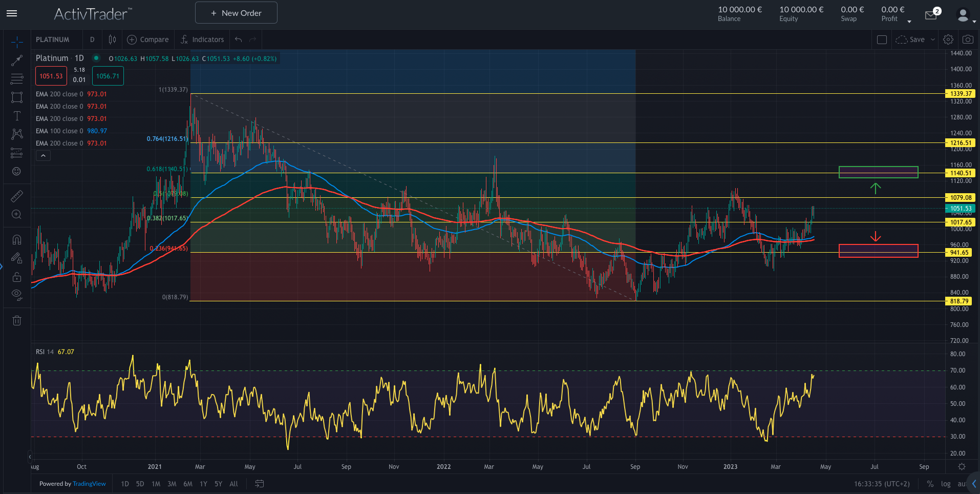Click the New Order button
The width and height of the screenshot is (980, 494).
click(236, 12)
